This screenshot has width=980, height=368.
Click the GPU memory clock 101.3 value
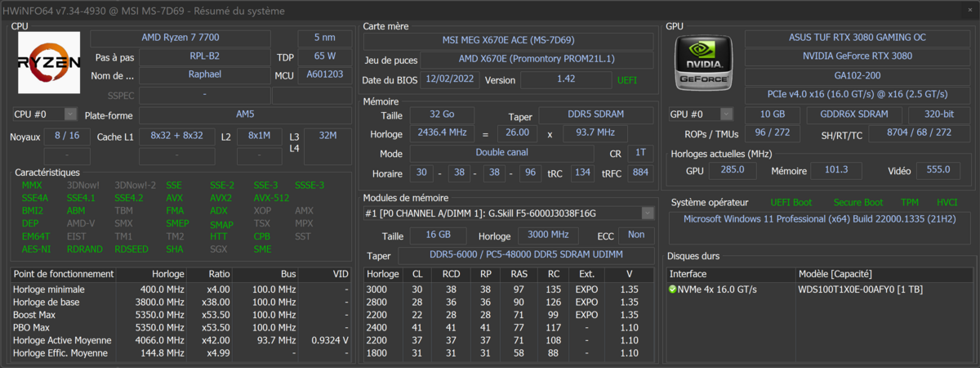click(x=836, y=170)
